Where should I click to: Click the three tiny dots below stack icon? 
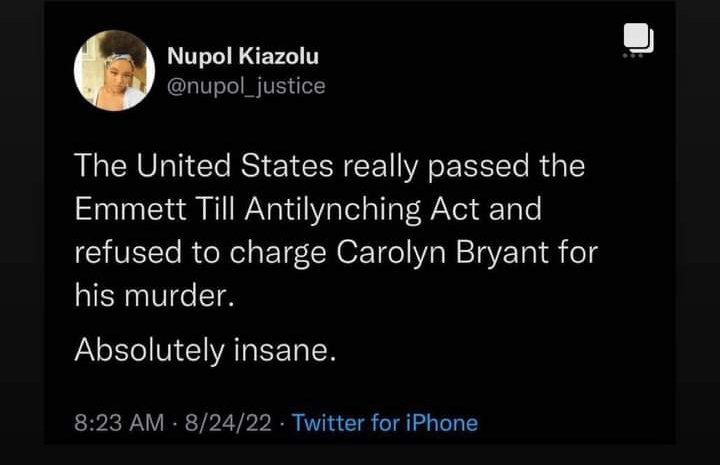pos(632,56)
